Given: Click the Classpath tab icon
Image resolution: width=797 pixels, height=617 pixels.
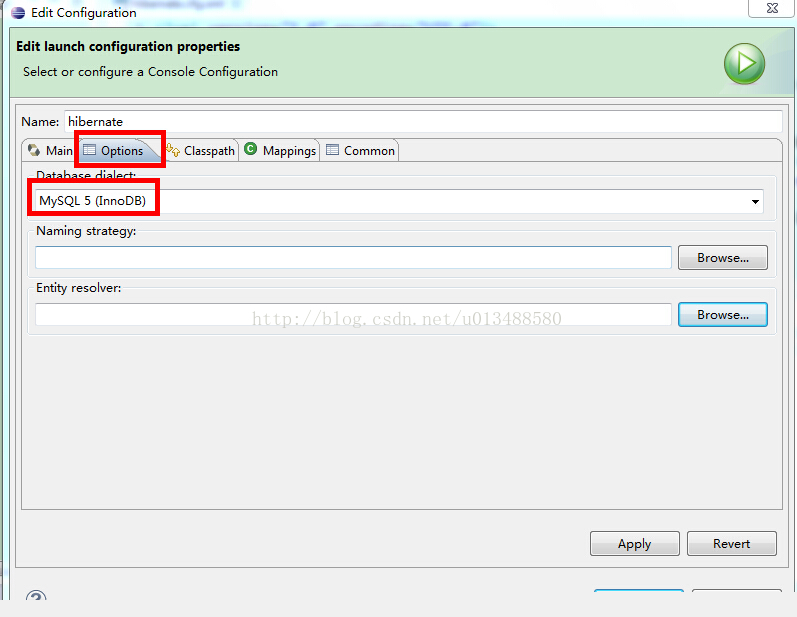Looking at the screenshot, I should 173,150.
